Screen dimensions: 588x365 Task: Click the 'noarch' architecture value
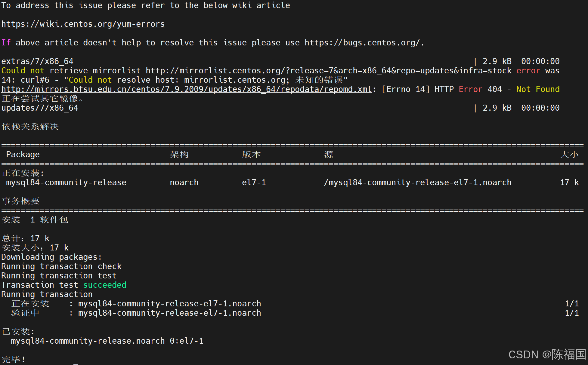pos(184,182)
